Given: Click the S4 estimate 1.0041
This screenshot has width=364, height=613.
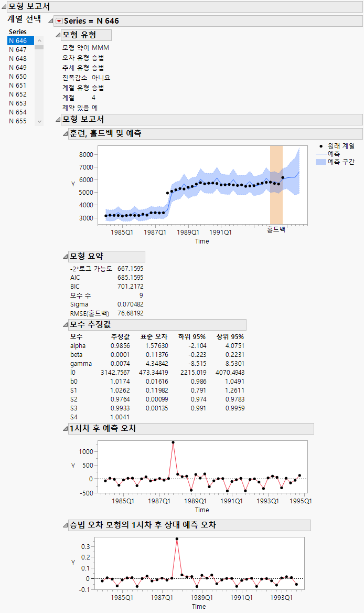Looking at the screenshot, I should pyautogui.click(x=120, y=417).
